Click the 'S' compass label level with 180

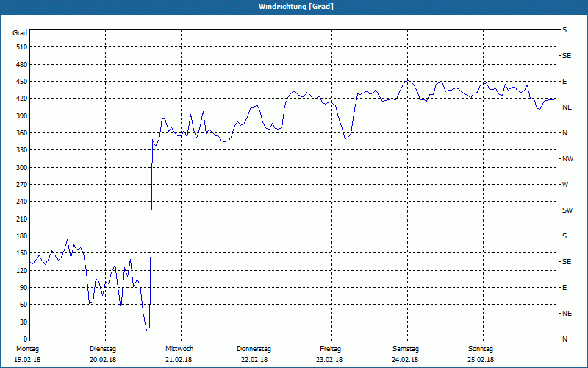[564, 236]
